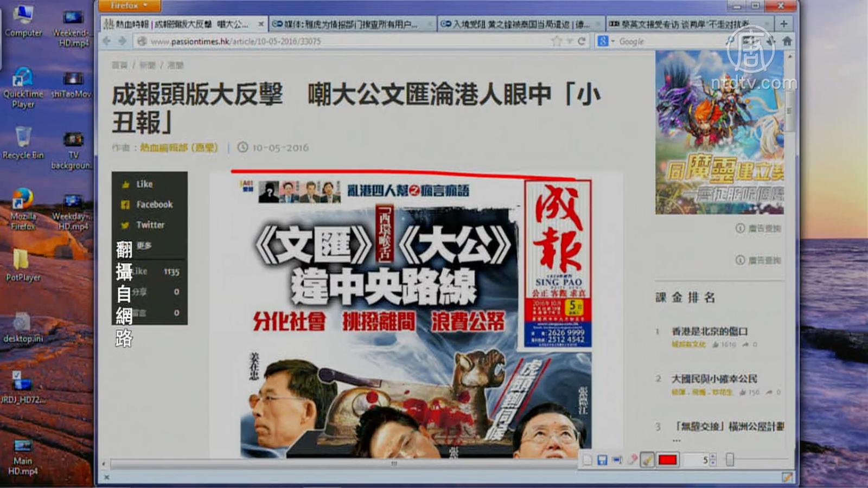The image size is (868, 488).
Task: Reload the page with the refresh icon
Action: 582,41
